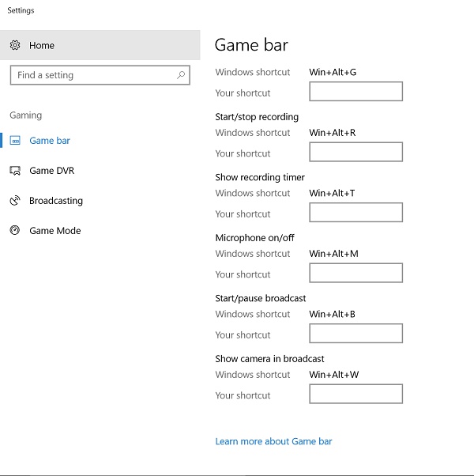Click Show recording timer shortcut field

pos(356,212)
